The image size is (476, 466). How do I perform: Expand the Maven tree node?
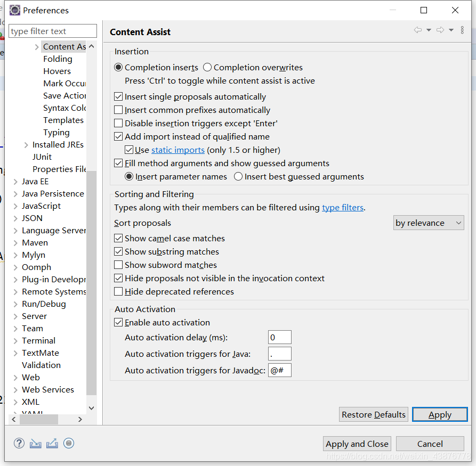pyautogui.click(x=15, y=243)
